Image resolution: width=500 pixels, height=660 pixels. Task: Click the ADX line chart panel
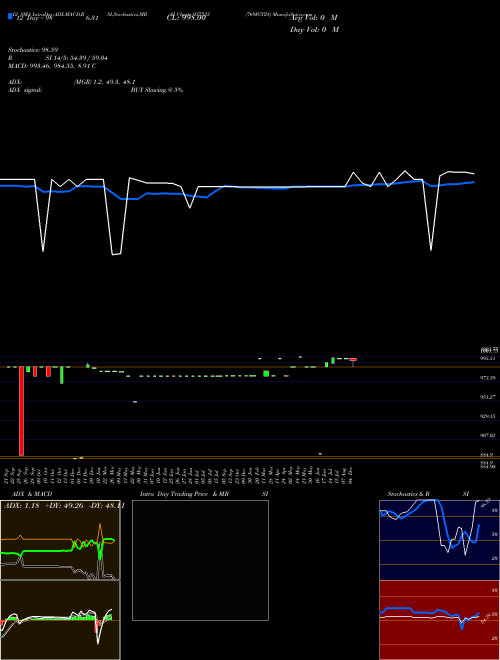pos(60,540)
